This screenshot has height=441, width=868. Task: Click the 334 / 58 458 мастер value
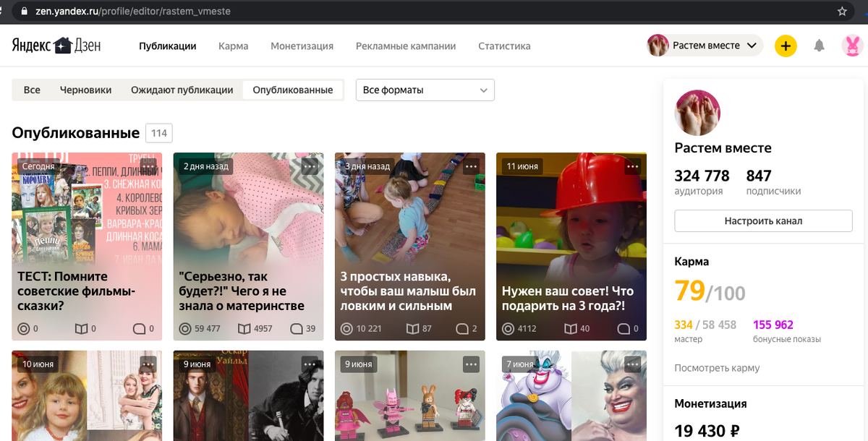[x=705, y=325]
